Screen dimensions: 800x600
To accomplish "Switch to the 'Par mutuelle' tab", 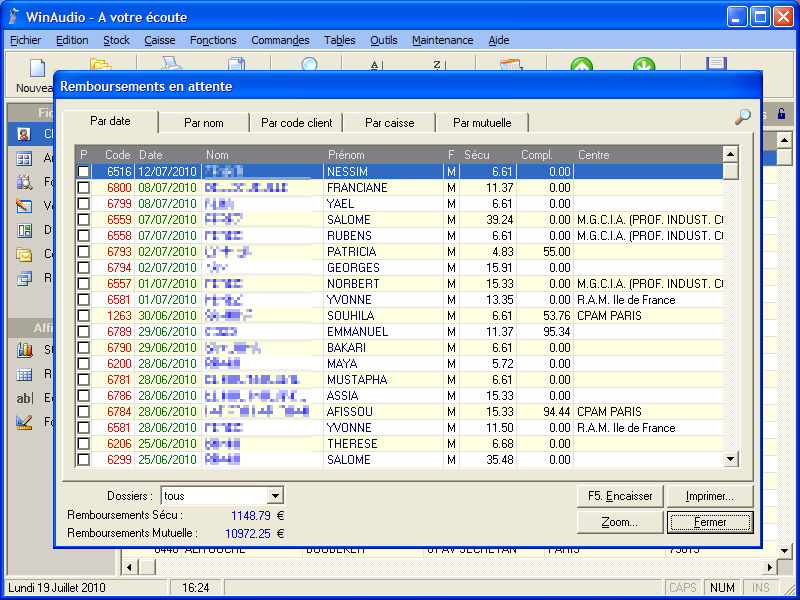I will [482, 123].
